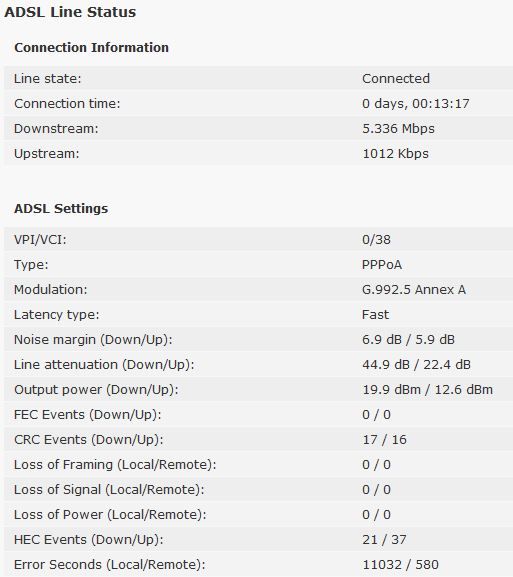Screen dimensions: 513x577
Task: Select the ADSL Settings section title
Action: 61,209
